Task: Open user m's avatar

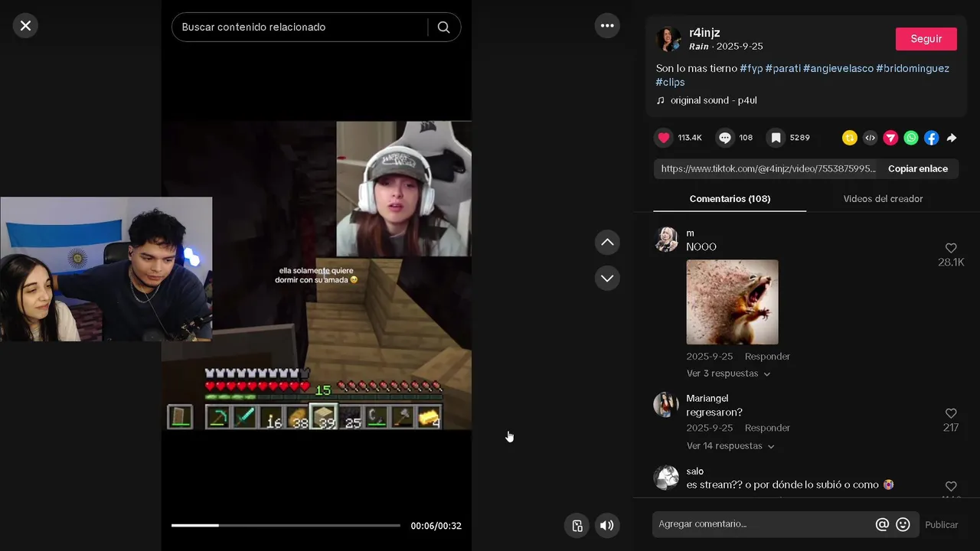Action: [x=666, y=240]
